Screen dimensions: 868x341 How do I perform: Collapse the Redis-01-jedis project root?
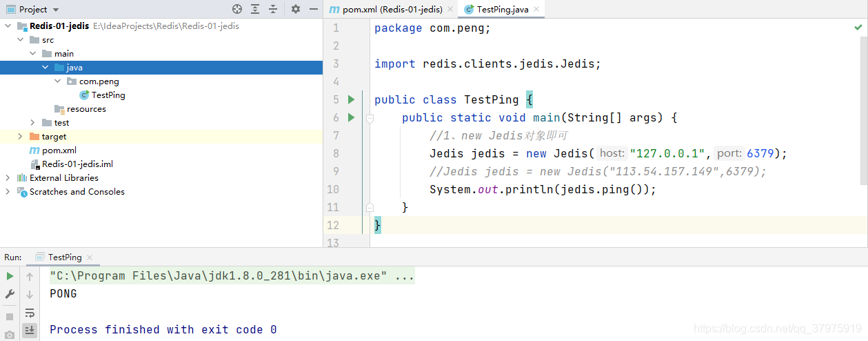[8, 26]
